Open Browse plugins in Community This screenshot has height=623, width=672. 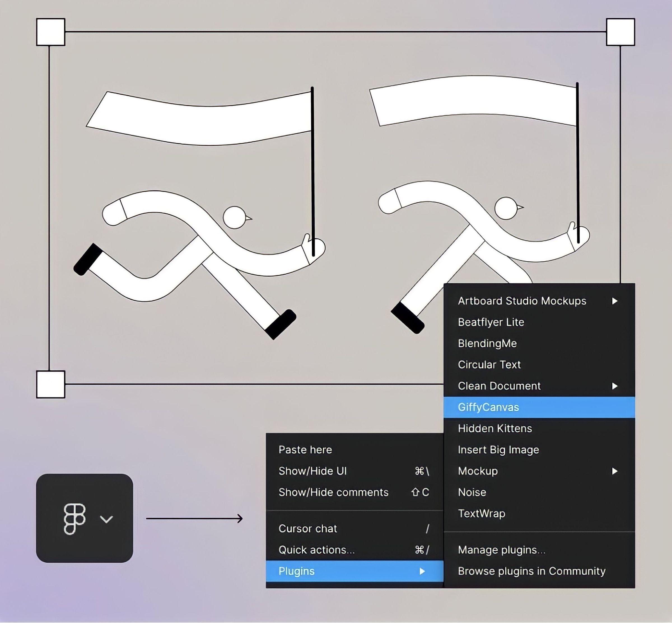[531, 571]
